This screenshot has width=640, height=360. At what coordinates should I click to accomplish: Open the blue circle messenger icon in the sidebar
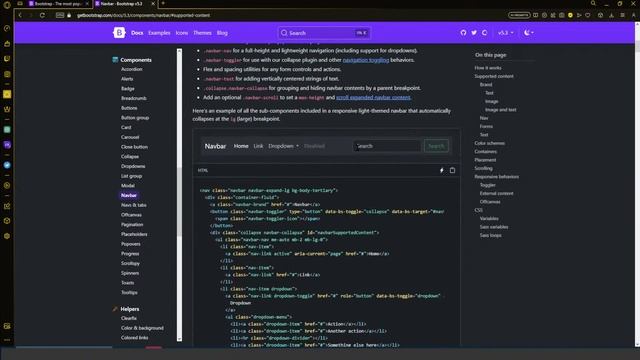(x=7, y=165)
